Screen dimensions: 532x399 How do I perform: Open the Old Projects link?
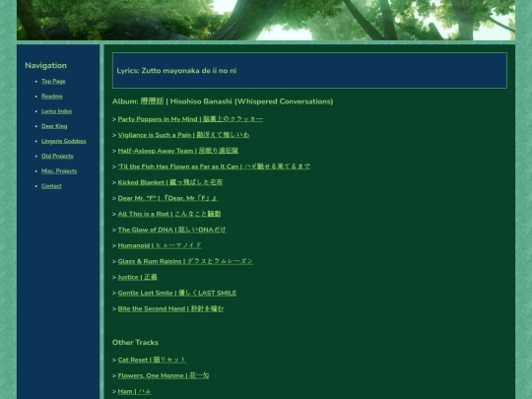point(57,156)
